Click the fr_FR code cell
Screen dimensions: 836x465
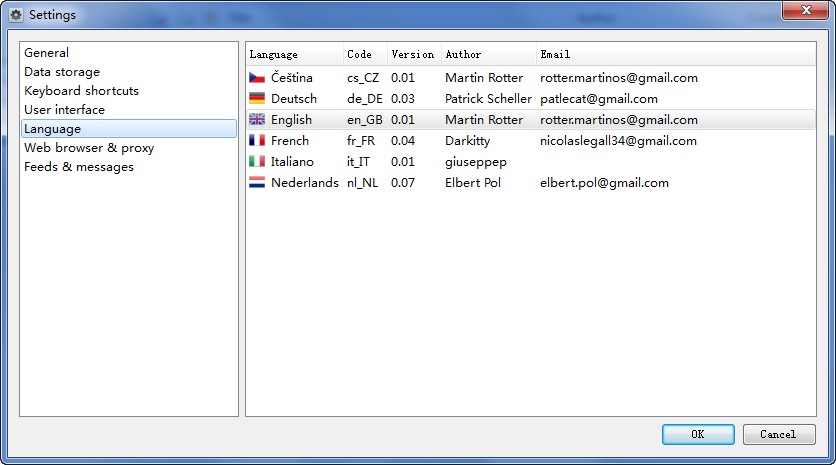tap(361, 141)
